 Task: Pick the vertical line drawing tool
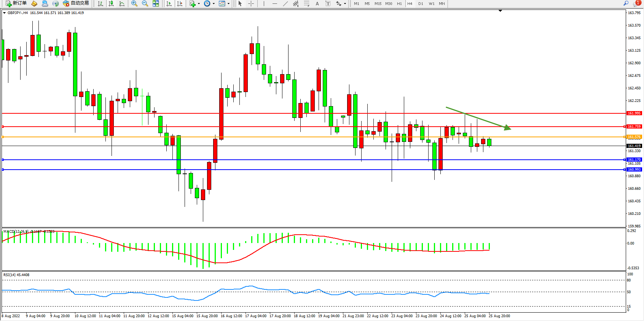click(x=264, y=3)
